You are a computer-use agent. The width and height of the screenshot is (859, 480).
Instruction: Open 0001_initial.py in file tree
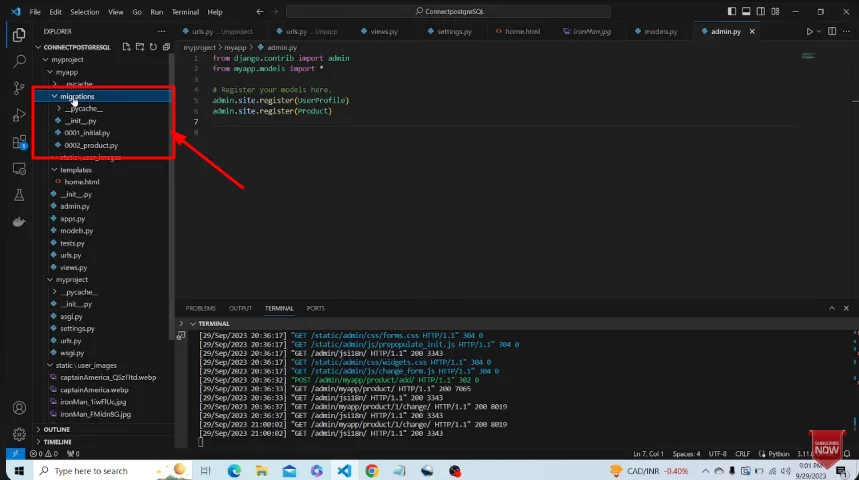87,133
